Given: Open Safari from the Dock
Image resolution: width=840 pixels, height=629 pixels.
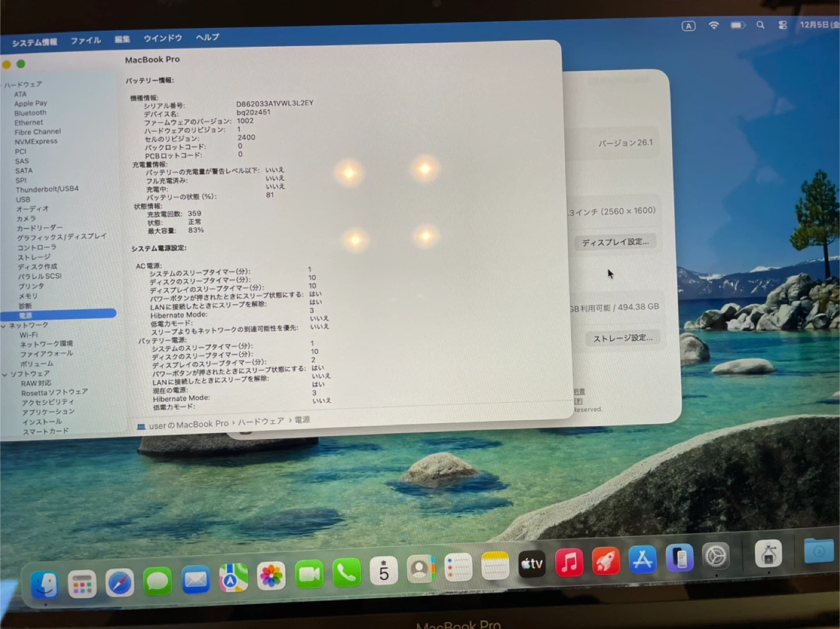Looking at the screenshot, I should coord(120,583).
